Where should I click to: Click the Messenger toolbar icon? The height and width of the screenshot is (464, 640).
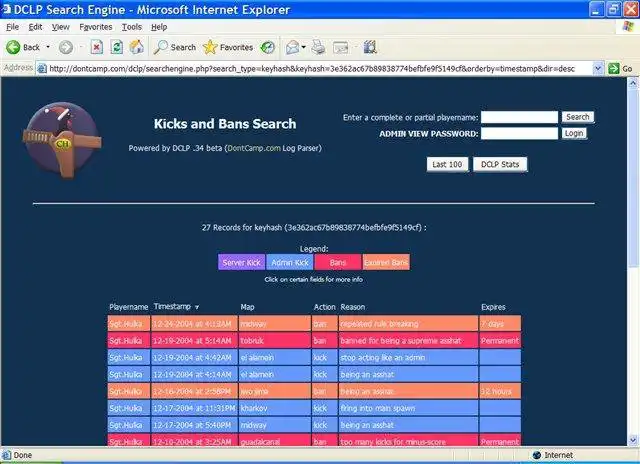pyautogui.click(x=370, y=47)
